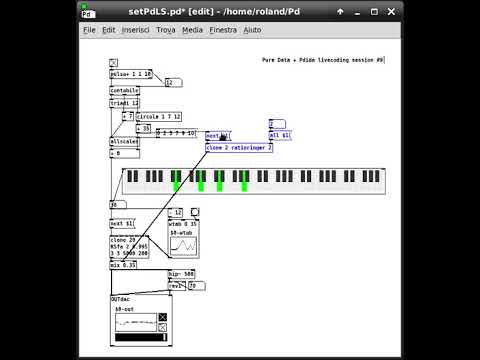
Task: Select the 'wtab 0 35' object
Action: coord(184,224)
